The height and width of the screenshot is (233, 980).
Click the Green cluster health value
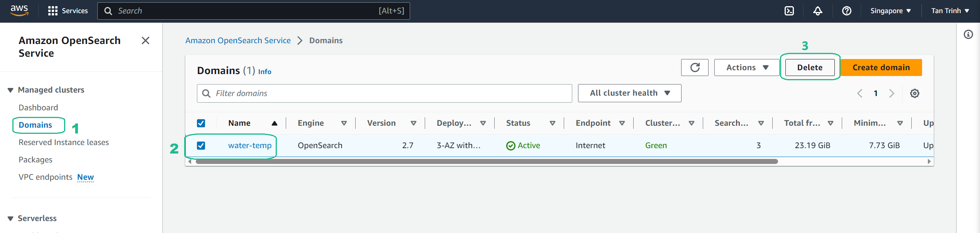656,145
